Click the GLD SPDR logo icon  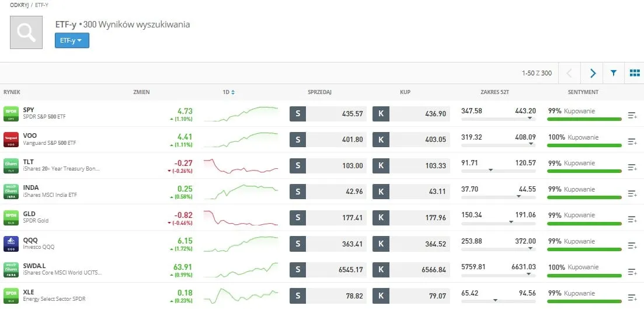[x=11, y=218]
